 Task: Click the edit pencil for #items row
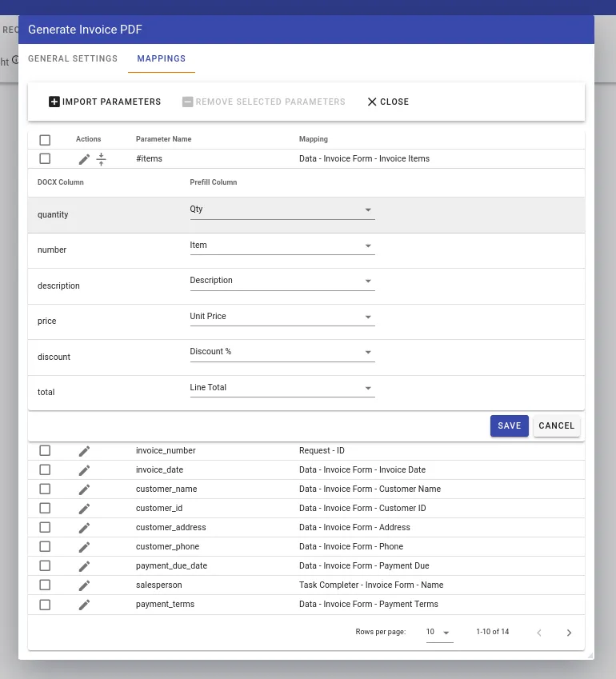pyautogui.click(x=84, y=159)
